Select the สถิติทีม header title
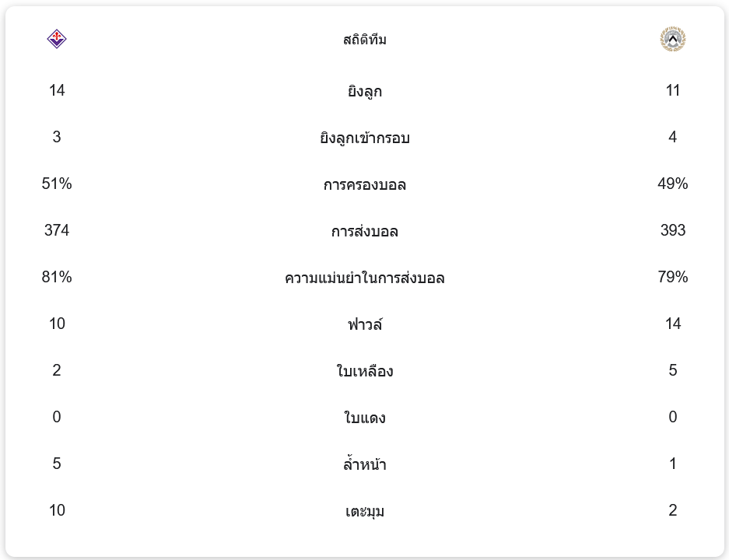Viewport: 729px width, 560px height. click(x=364, y=40)
